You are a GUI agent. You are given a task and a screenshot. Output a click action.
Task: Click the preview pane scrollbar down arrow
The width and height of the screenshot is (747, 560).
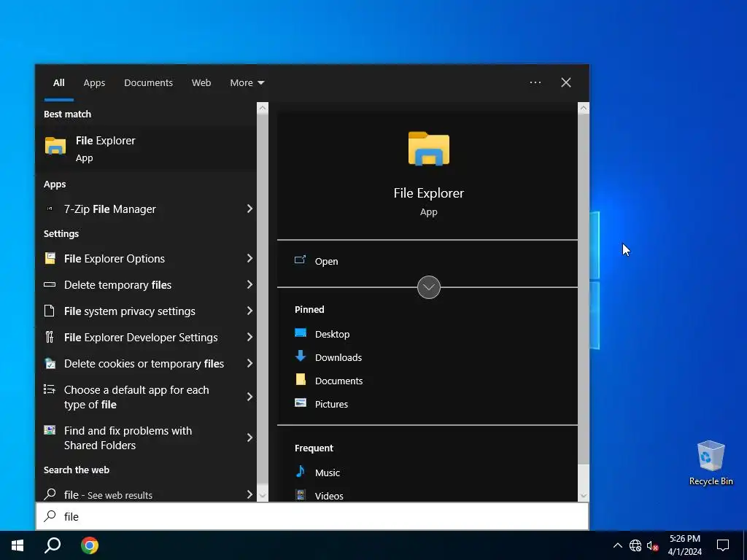point(584,496)
